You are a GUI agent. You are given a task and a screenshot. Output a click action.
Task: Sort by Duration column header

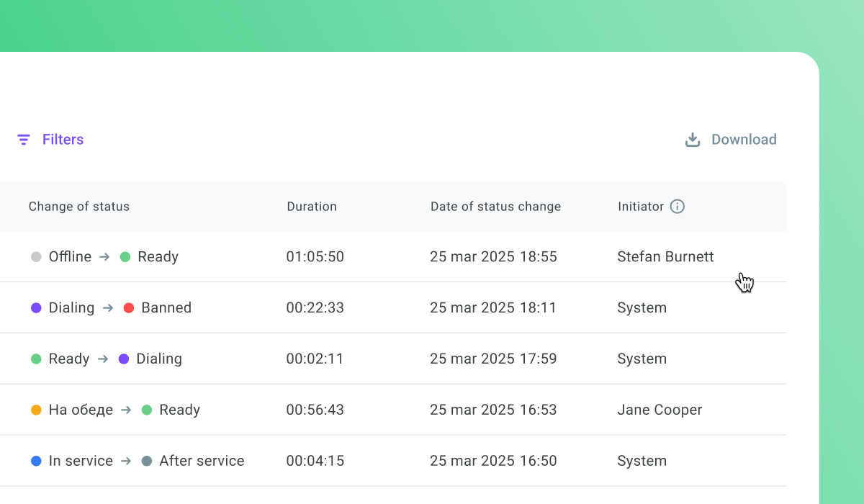pos(312,207)
